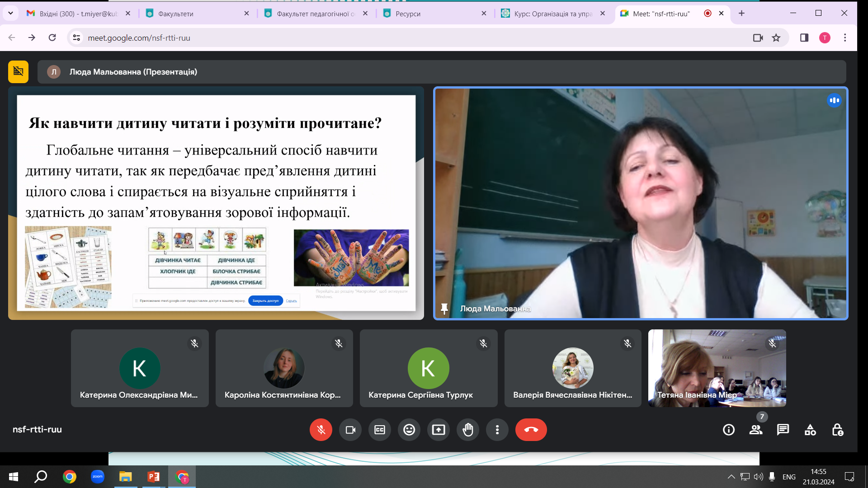Open the host controls lock icon
This screenshot has height=488, width=868.
[x=837, y=430]
